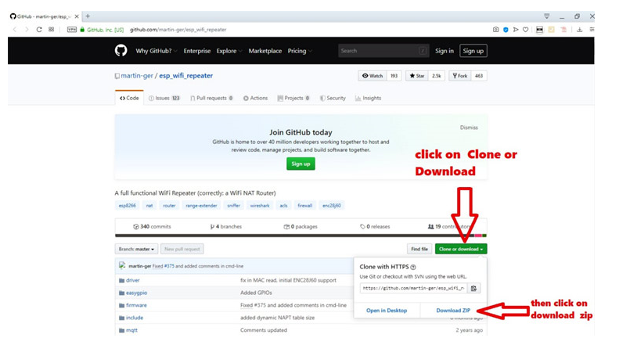Click the GitHub search field
644x349 pixels.
(x=383, y=51)
